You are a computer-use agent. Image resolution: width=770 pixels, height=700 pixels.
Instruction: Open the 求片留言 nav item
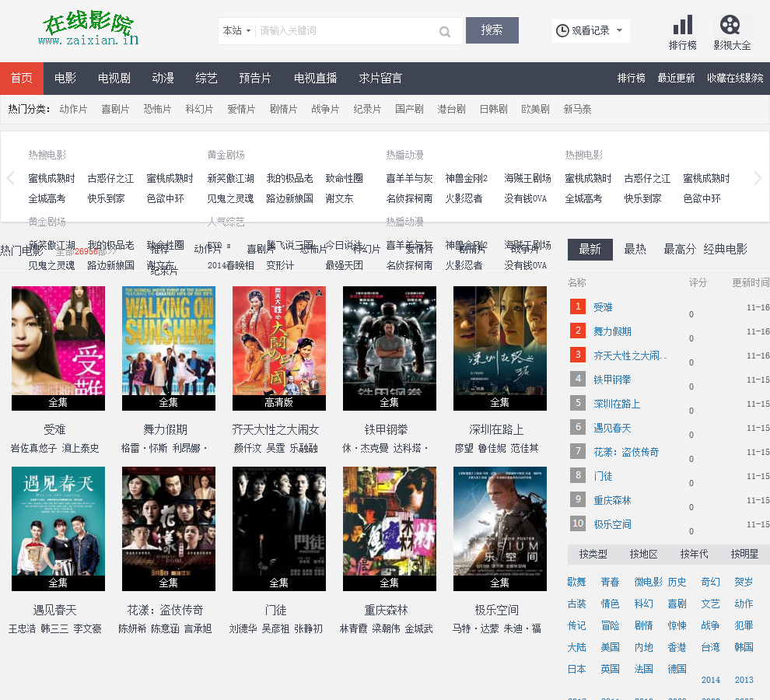click(380, 78)
